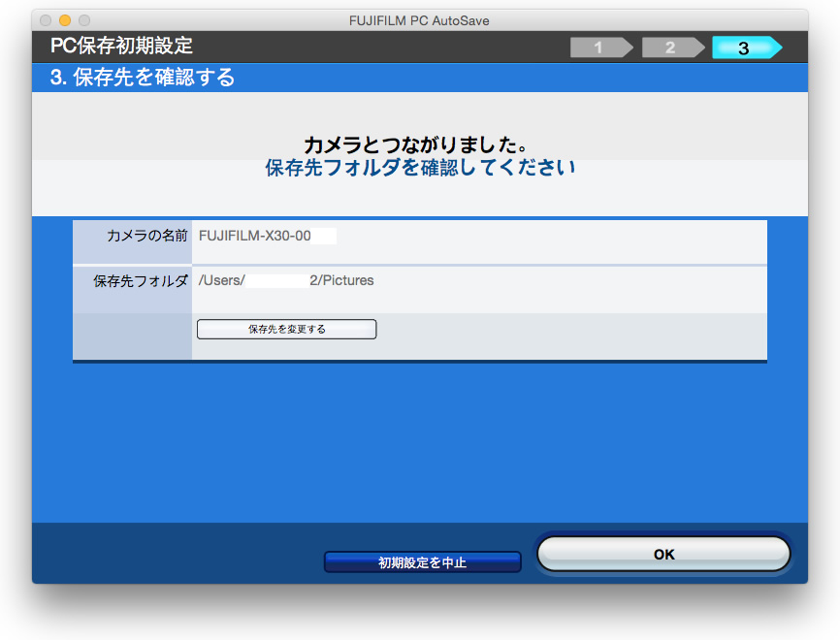Click the heading 3. 保存先を確認する
This screenshot has height=640, width=840.
pos(143,78)
